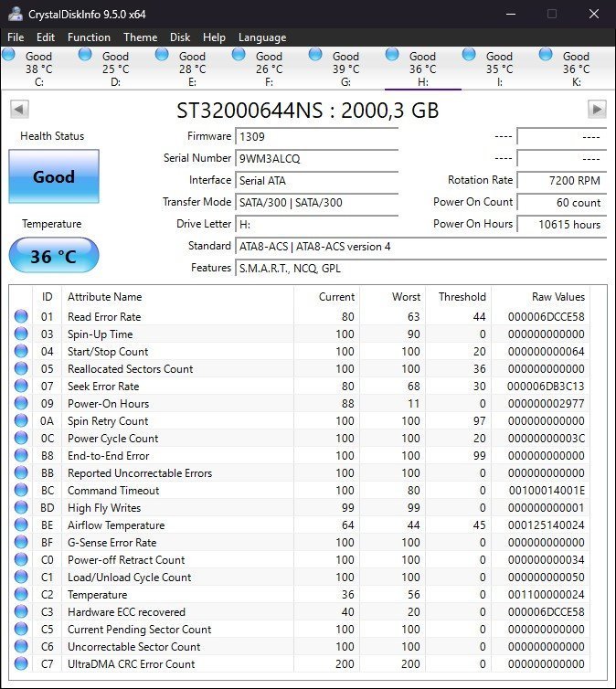Open the Language menu
This screenshot has height=689, width=616.
262,37
